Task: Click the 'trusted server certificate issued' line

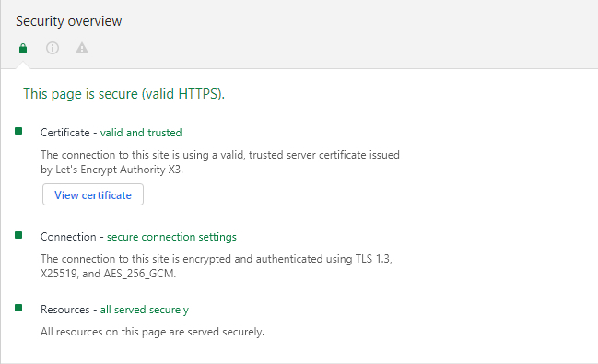Action: tap(220, 155)
